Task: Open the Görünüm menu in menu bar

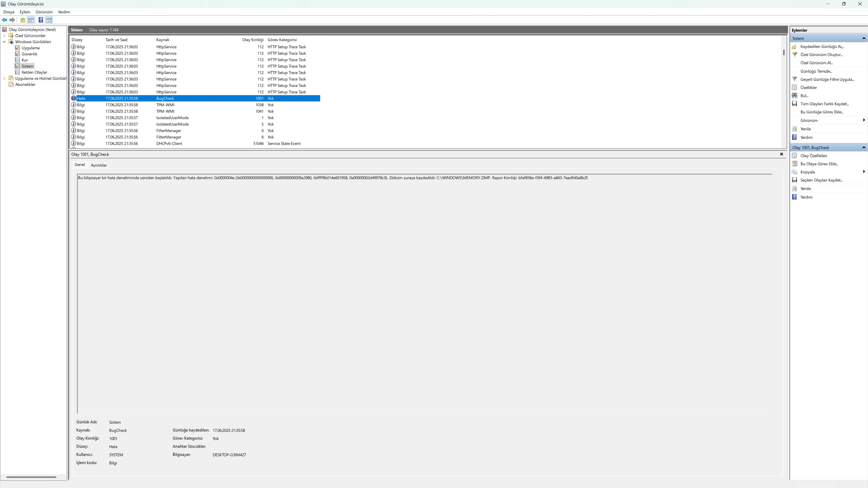Action: pos(44,12)
